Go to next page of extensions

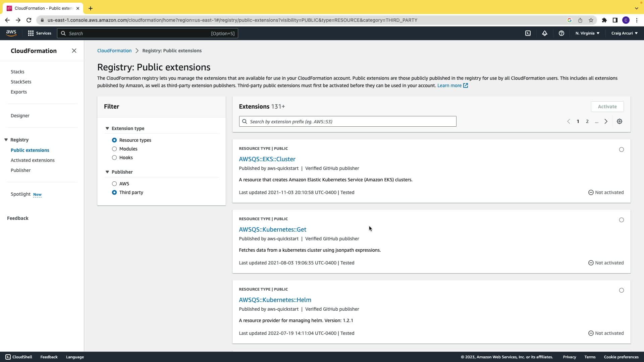pos(606,121)
